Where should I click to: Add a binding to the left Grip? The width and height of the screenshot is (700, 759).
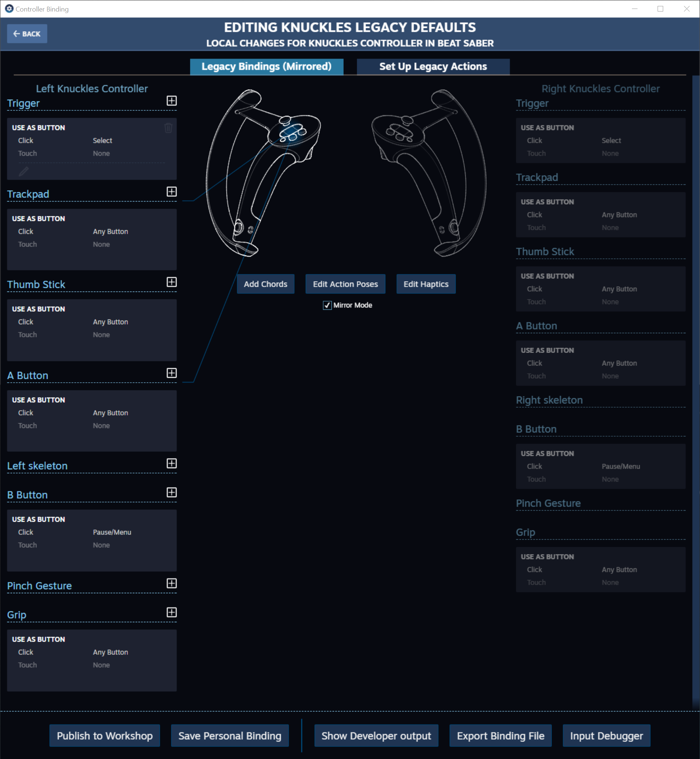point(171,613)
